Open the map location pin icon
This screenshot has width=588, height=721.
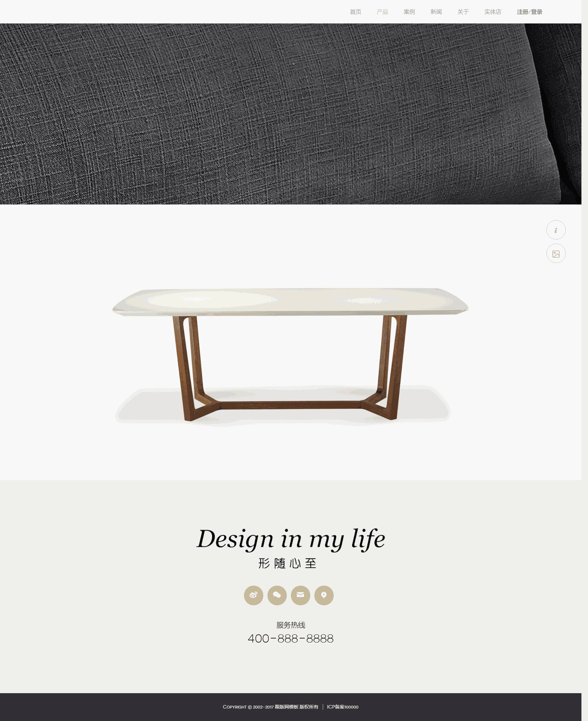click(x=324, y=595)
